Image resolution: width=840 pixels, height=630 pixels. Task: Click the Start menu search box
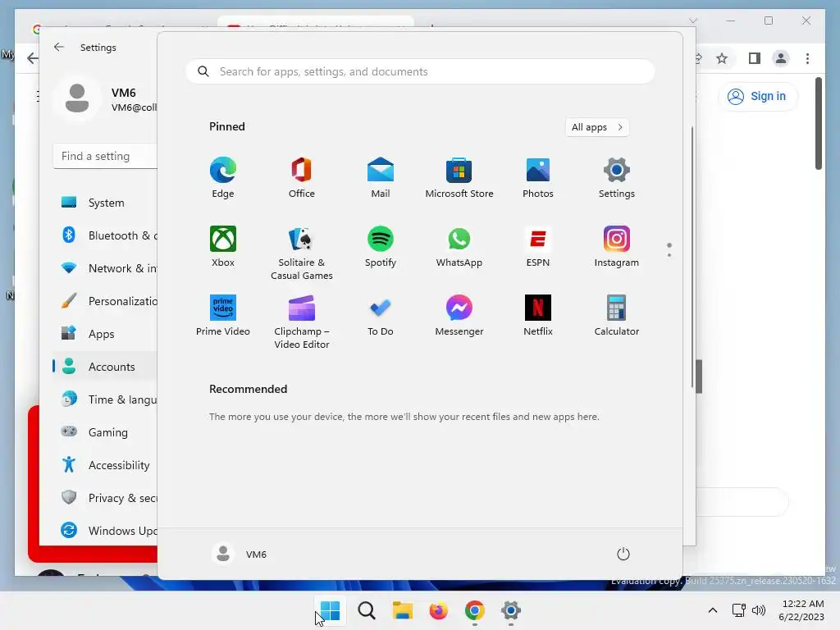pyautogui.click(x=420, y=72)
